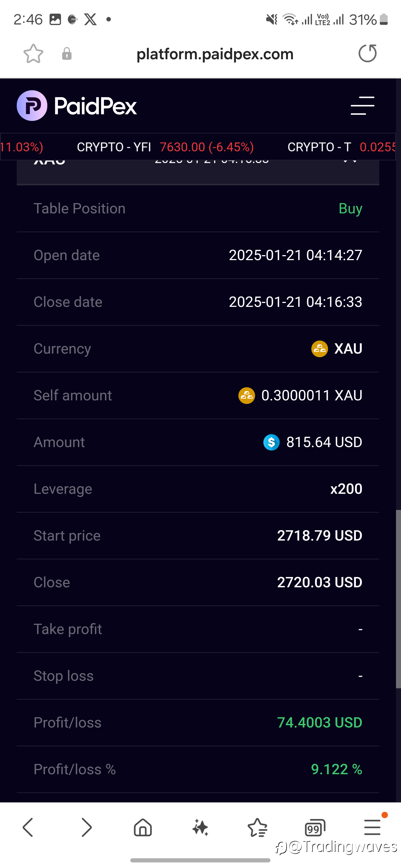Open the PaidPex hamburger menu
Image resolution: width=401 pixels, height=868 pixels.
point(363,105)
